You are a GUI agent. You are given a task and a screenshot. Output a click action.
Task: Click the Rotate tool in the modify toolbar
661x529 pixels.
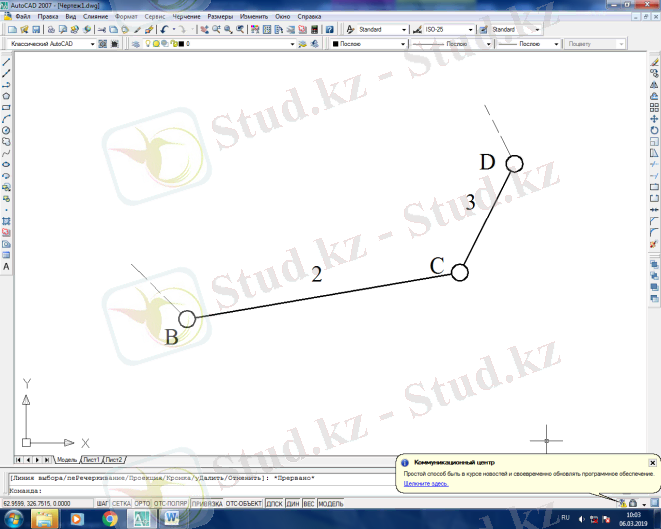tap(654, 130)
